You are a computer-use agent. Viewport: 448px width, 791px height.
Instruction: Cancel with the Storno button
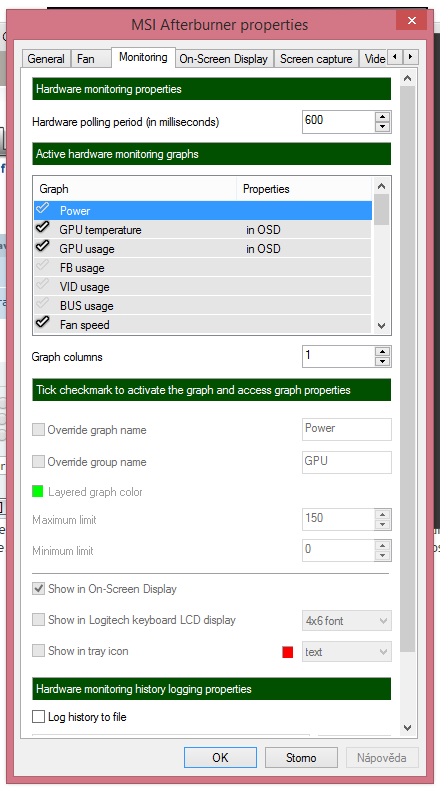click(x=301, y=757)
